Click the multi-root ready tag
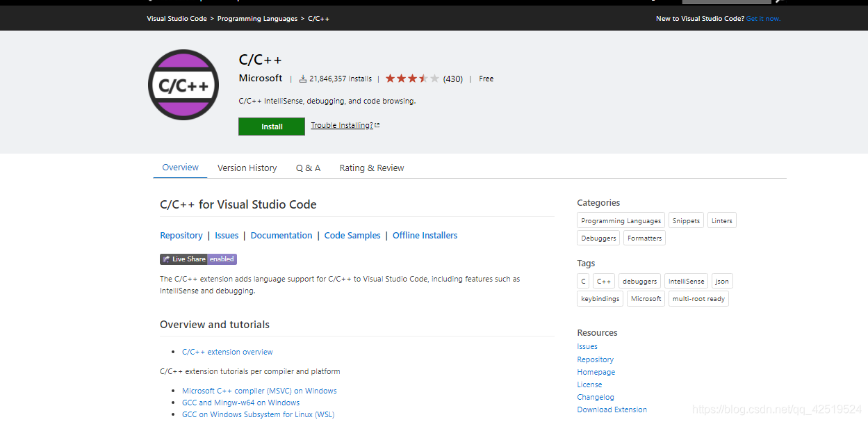The height and width of the screenshot is (422, 868). click(698, 298)
